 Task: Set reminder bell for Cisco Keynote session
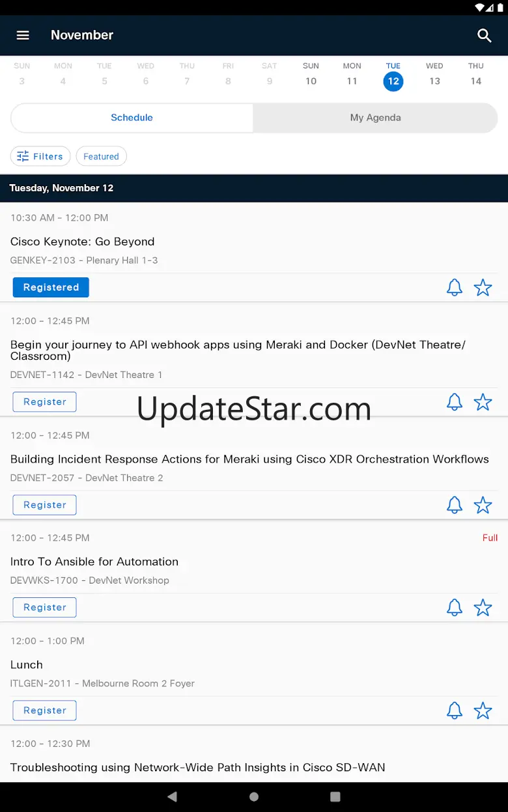coord(455,288)
